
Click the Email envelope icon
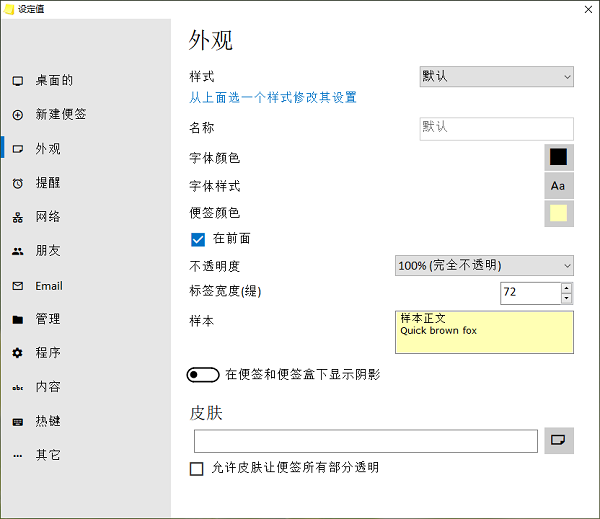pyautogui.click(x=17, y=286)
